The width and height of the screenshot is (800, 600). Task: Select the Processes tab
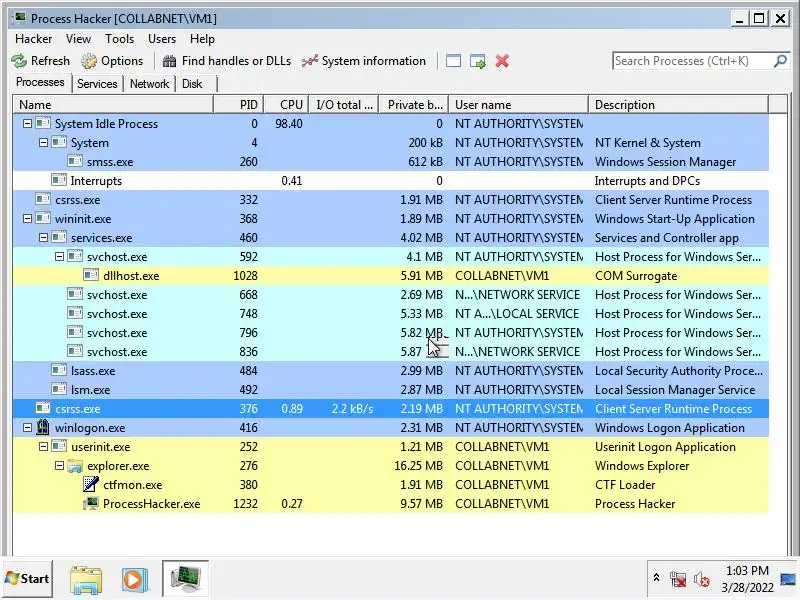click(x=40, y=82)
